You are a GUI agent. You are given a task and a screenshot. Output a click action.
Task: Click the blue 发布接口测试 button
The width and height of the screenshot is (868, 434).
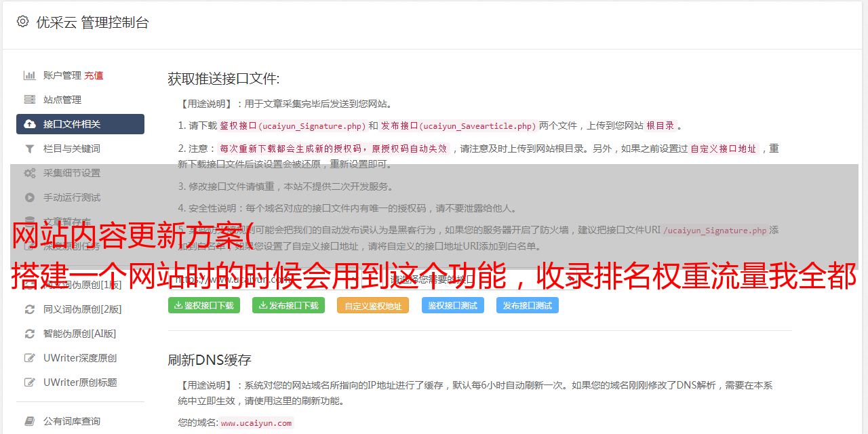[528, 305]
